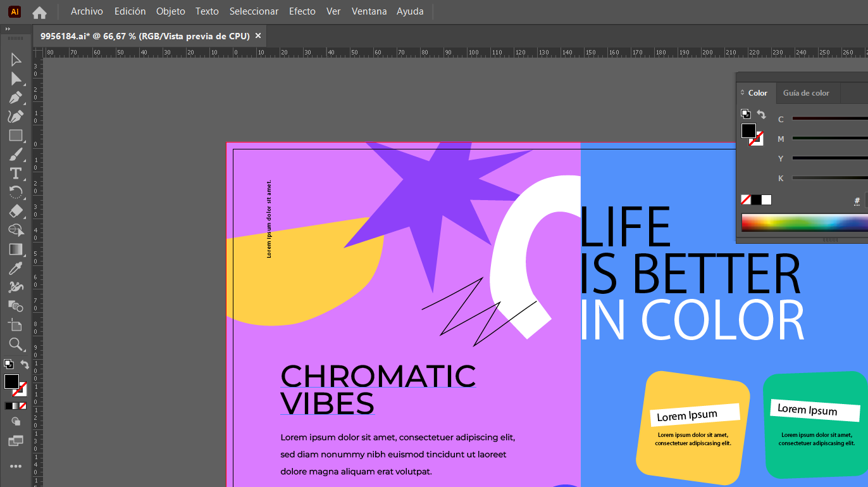Reset default fill and stroke in toolbar
Screen dimensions: 868x487
tap(8, 364)
